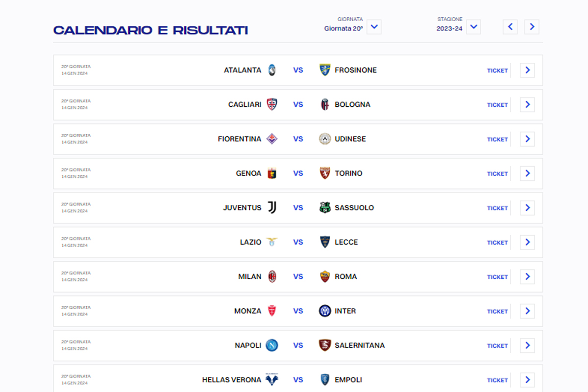The height and width of the screenshot is (392, 588).
Task: Go to the next matchday arrow
Action: (532, 27)
